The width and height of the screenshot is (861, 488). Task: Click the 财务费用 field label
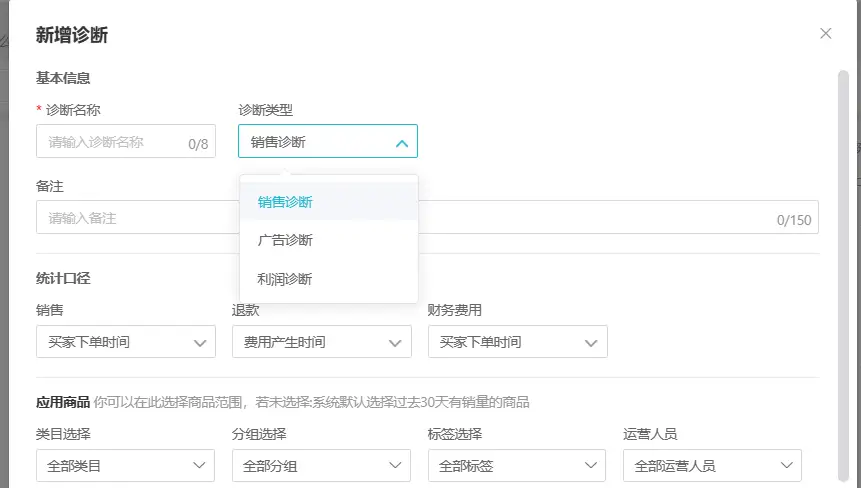click(455, 310)
